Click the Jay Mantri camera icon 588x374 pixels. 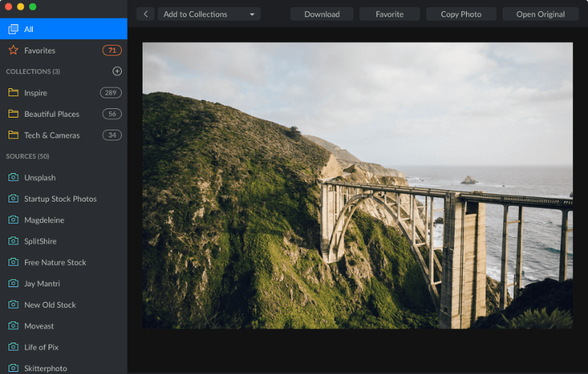(x=14, y=284)
